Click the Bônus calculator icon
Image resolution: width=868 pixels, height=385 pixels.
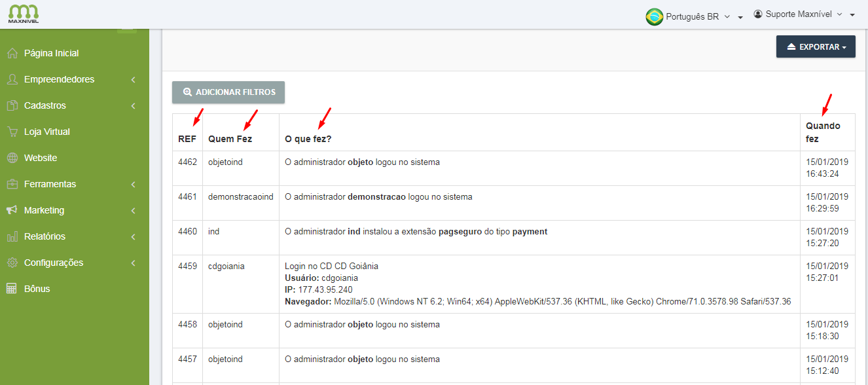[x=12, y=289]
